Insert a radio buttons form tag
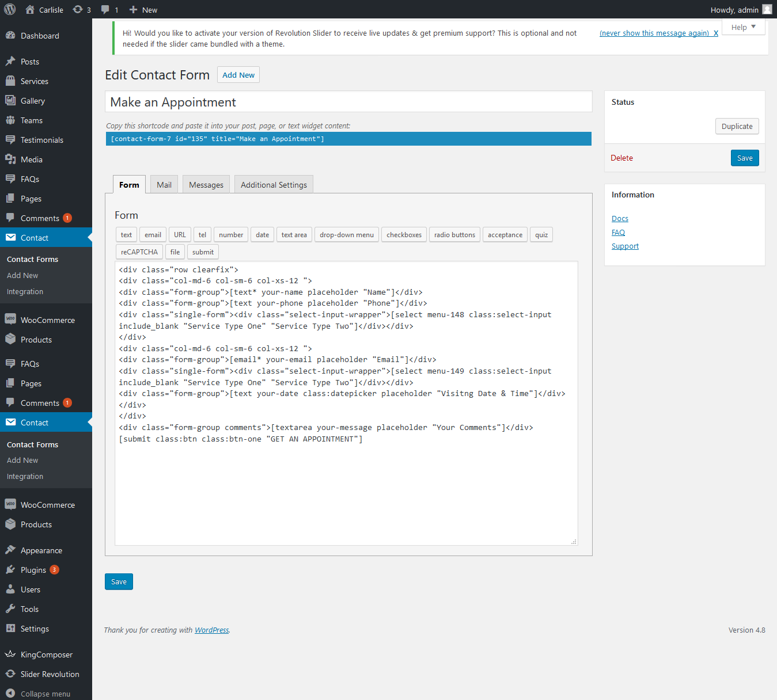This screenshot has height=700, width=777. click(x=454, y=235)
